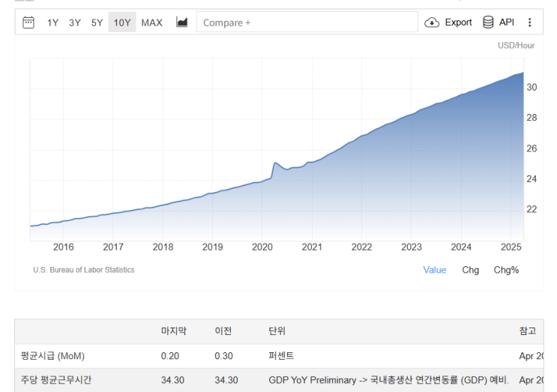Switch chart to Value view

pyautogui.click(x=435, y=270)
